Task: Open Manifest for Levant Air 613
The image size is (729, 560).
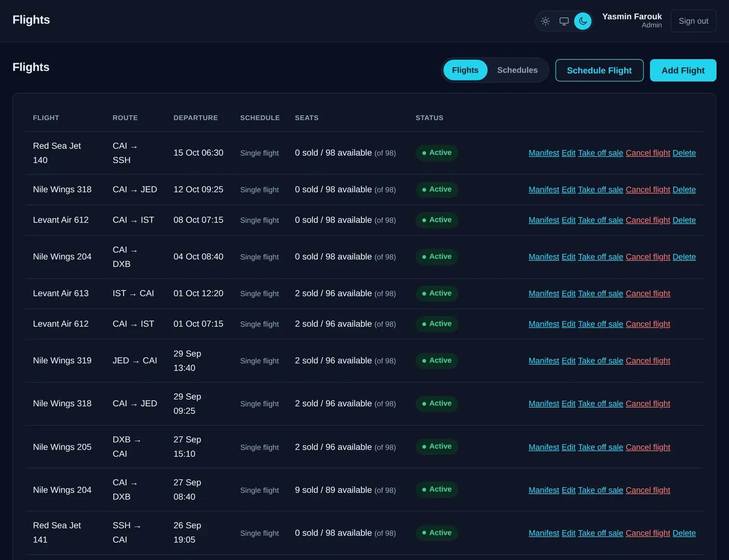Action: [x=544, y=294]
